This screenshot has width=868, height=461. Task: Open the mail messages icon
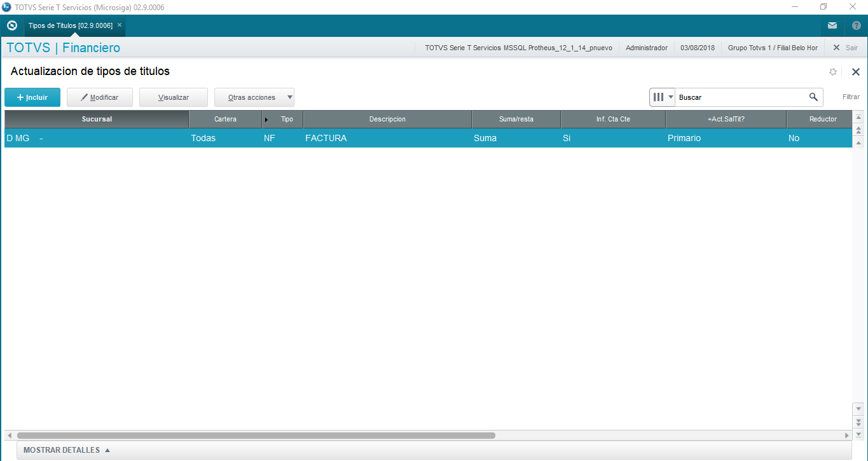[x=832, y=25]
